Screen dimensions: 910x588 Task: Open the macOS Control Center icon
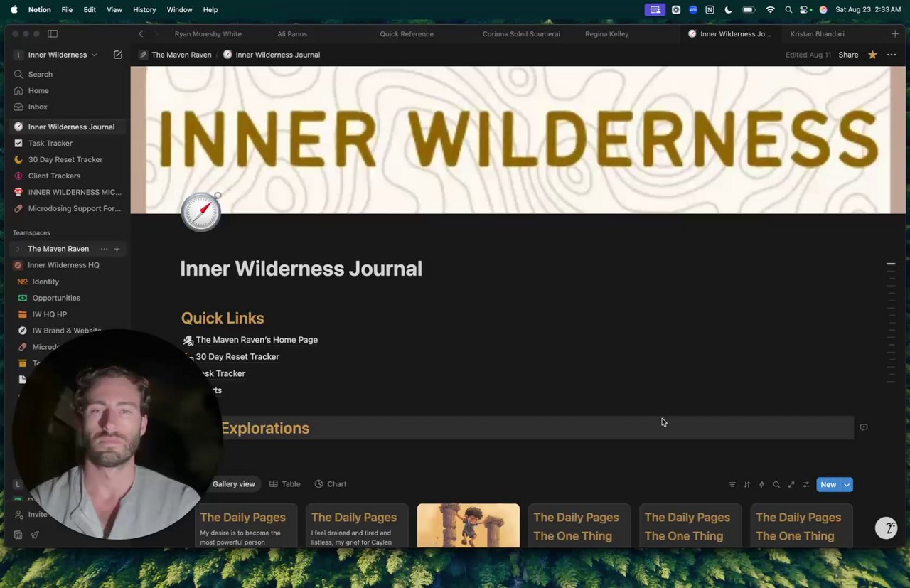(x=805, y=10)
